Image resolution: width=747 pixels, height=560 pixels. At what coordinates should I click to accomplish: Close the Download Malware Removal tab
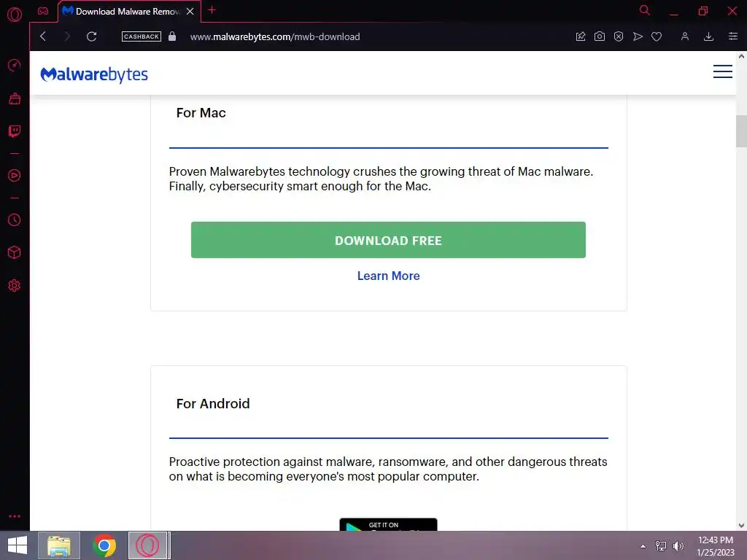coord(190,11)
